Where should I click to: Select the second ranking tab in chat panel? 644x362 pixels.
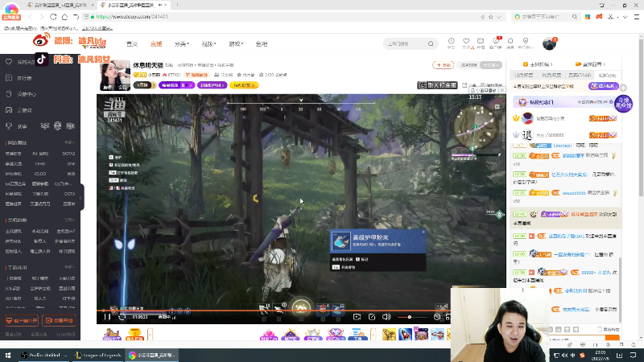pyautogui.click(x=551, y=75)
